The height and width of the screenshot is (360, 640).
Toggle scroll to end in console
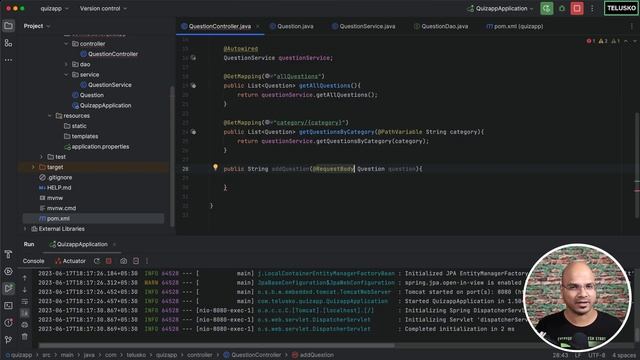click(x=24, y=313)
